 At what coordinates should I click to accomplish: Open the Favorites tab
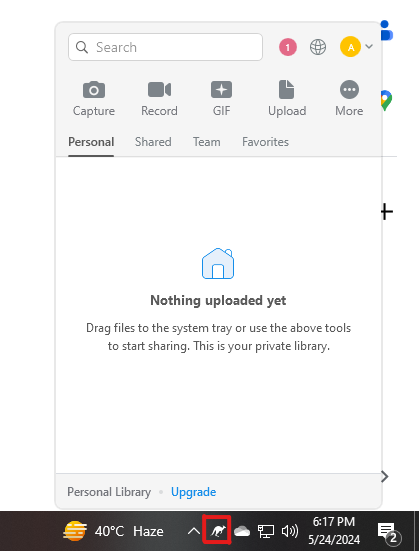click(265, 142)
